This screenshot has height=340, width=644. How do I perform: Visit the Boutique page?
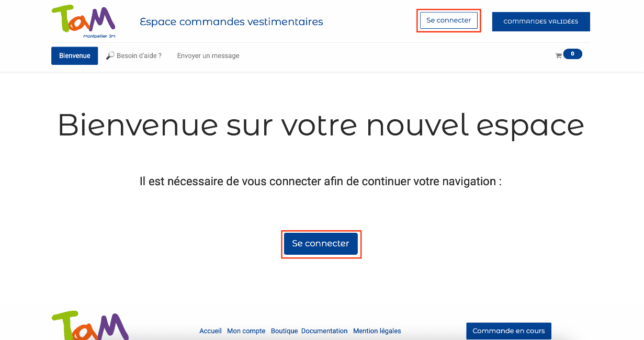284,331
